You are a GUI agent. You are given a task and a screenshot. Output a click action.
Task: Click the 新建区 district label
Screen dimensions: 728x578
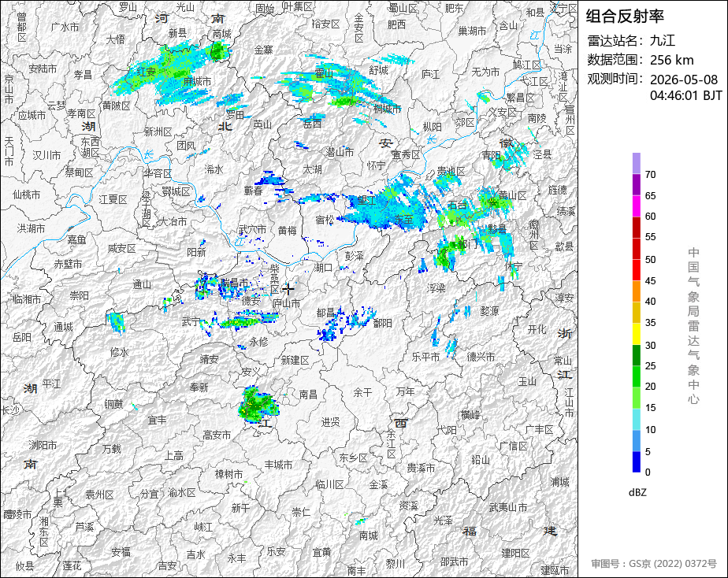tap(295, 360)
